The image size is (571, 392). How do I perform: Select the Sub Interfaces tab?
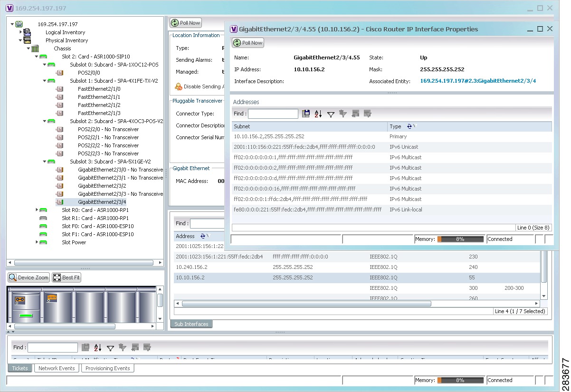tap(191, 324)
